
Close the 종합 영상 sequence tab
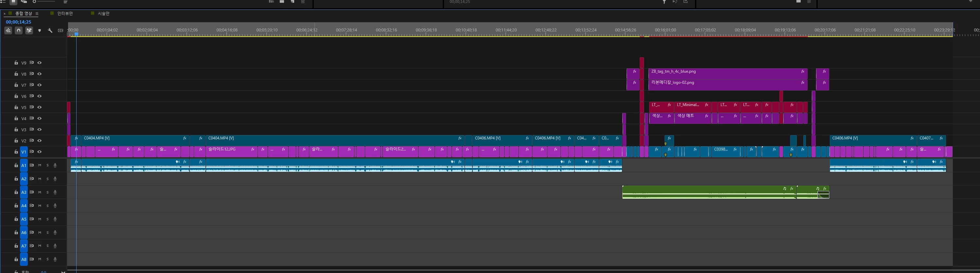(x=5, y=14)
